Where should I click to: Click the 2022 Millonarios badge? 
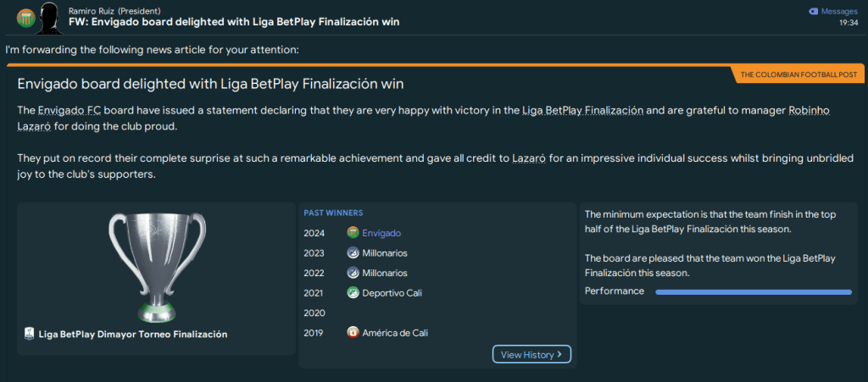[353, 273]
